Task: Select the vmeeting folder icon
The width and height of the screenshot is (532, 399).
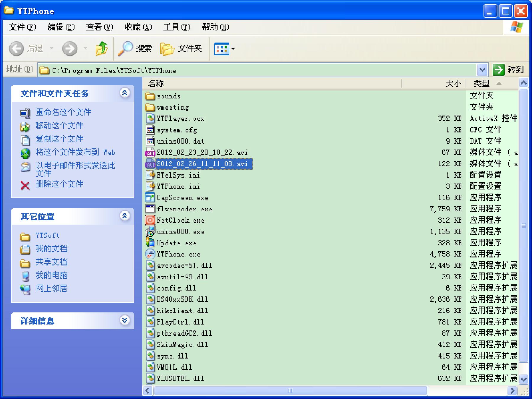Action: [150, 107]
